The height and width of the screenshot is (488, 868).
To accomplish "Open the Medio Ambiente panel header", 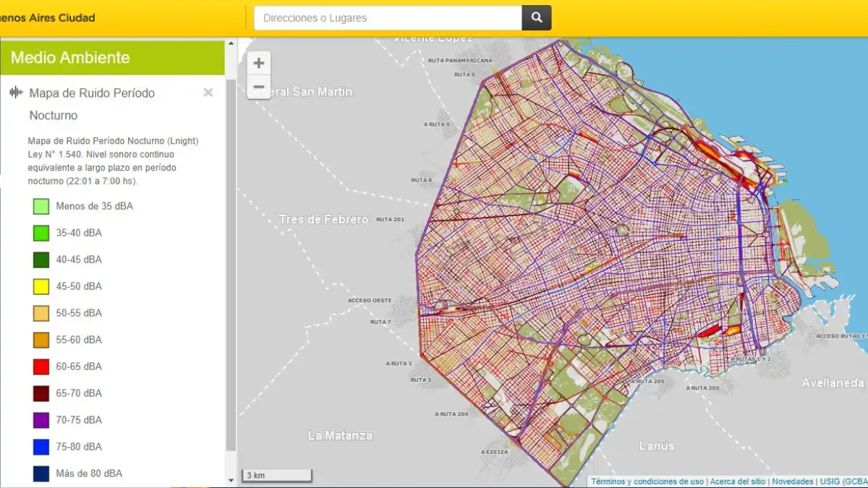I will point(112,58).
